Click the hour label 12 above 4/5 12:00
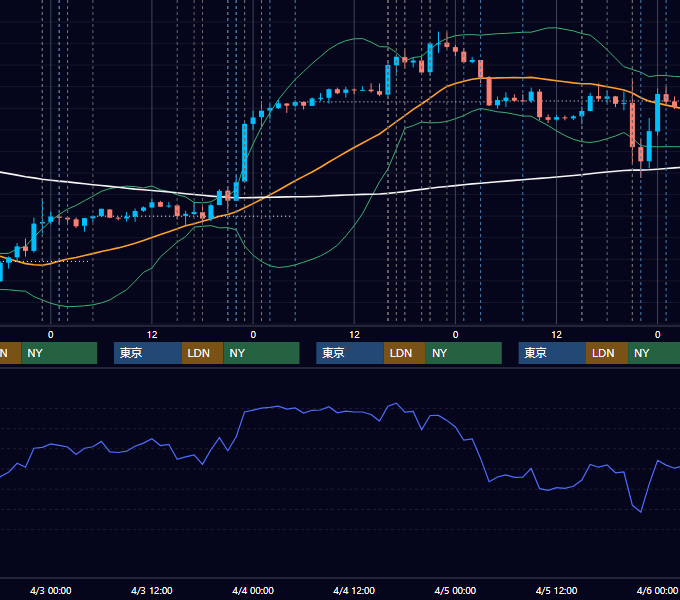The width and height of the screenshot is (680, 600). coord(556,335)
